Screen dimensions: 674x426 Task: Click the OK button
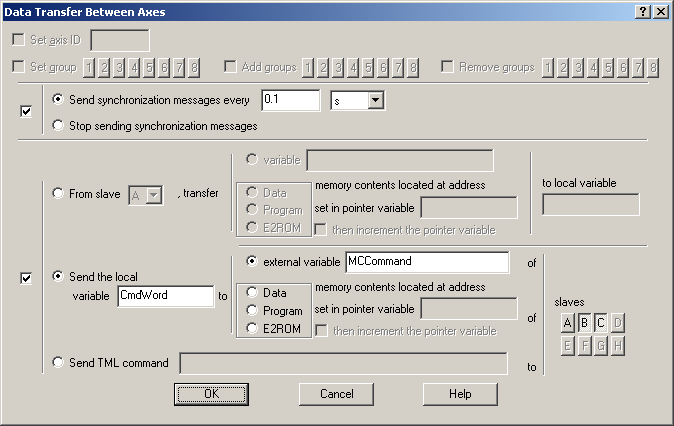coord(211,394)
